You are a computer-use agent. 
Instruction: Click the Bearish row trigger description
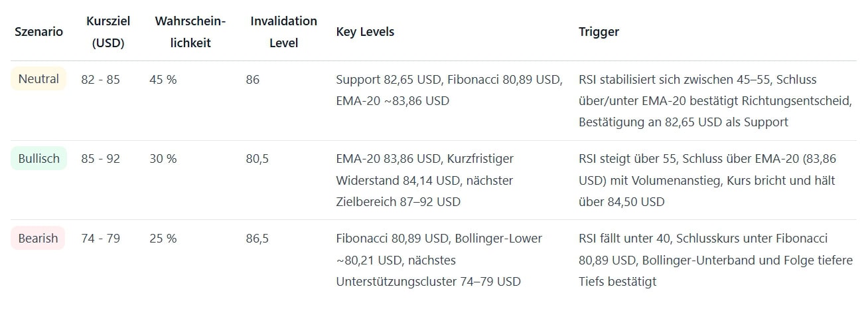715,260
